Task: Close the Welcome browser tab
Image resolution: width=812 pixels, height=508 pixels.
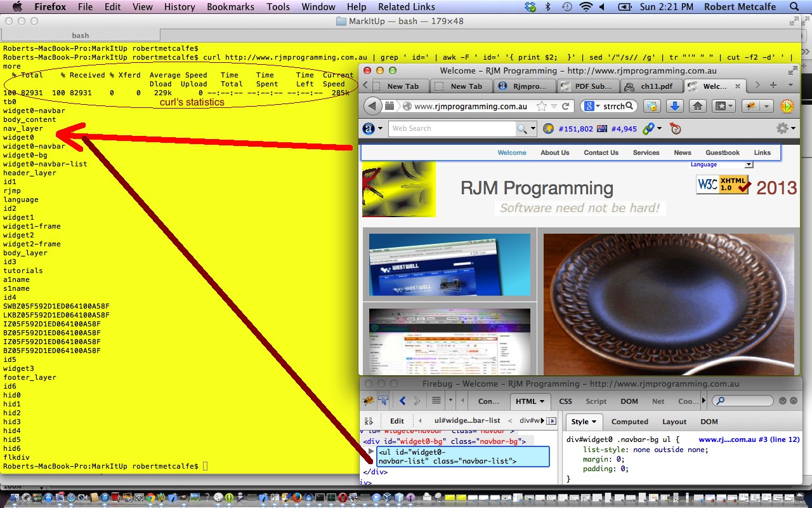Action: (x=738, y=85)
